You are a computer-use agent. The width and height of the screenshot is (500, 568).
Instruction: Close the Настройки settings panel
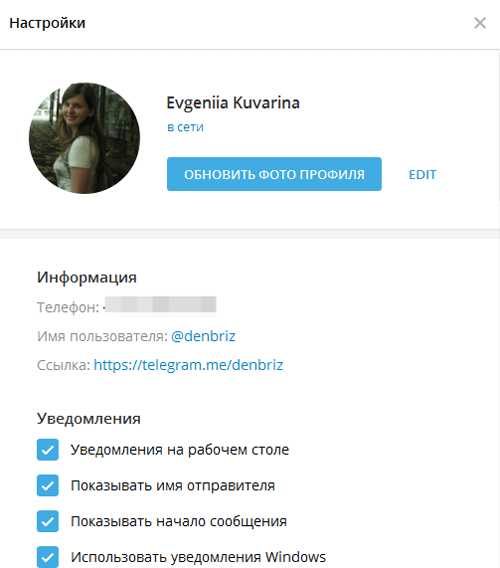click(480, 23)
